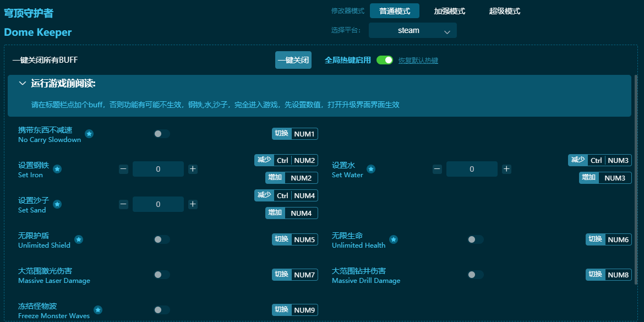Click the plus stepper to increase Set Iron
Screen dimensions: 644x322
193,169
